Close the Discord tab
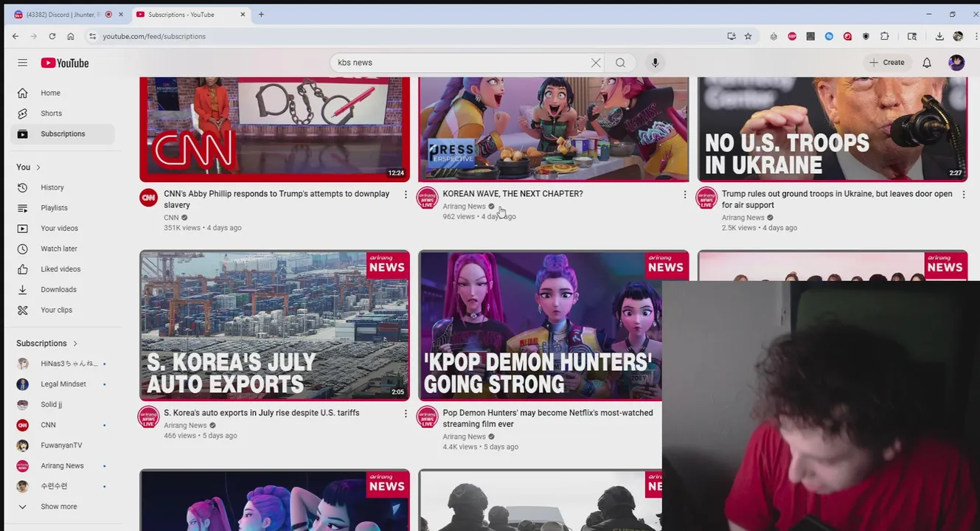 122,14
